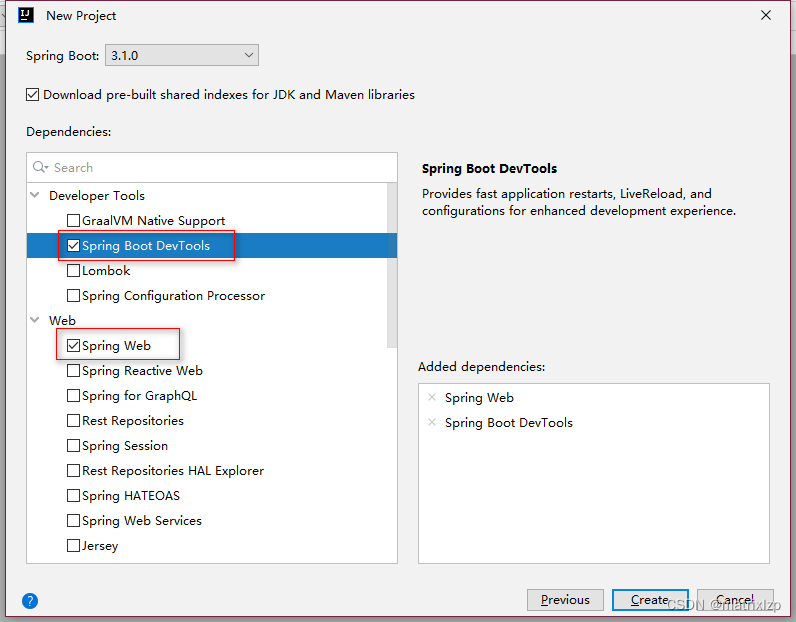Click the IntelliJ IDEA logo icon
796x622 pixels.
26,15
